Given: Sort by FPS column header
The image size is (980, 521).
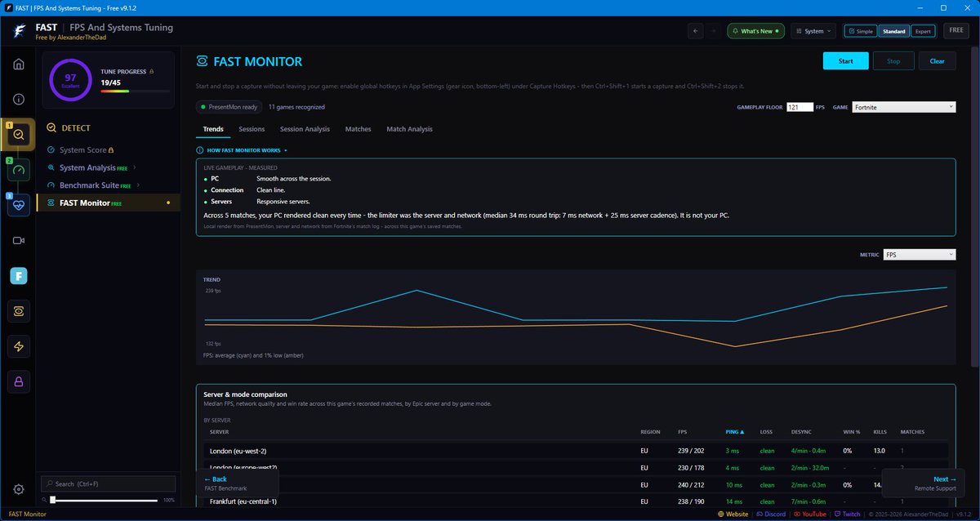Looking at the screenshot, I should point(682,432).
